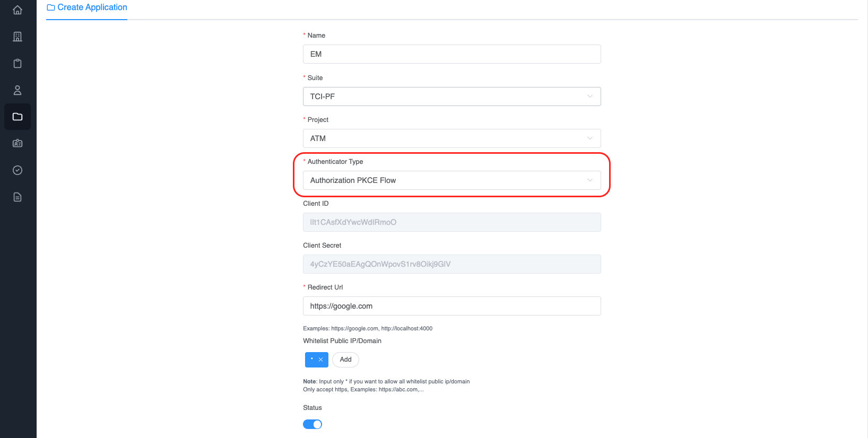Viewport: 868px width, 438px height.
Task: Click the Client Secret field
Action: (452, 264)
